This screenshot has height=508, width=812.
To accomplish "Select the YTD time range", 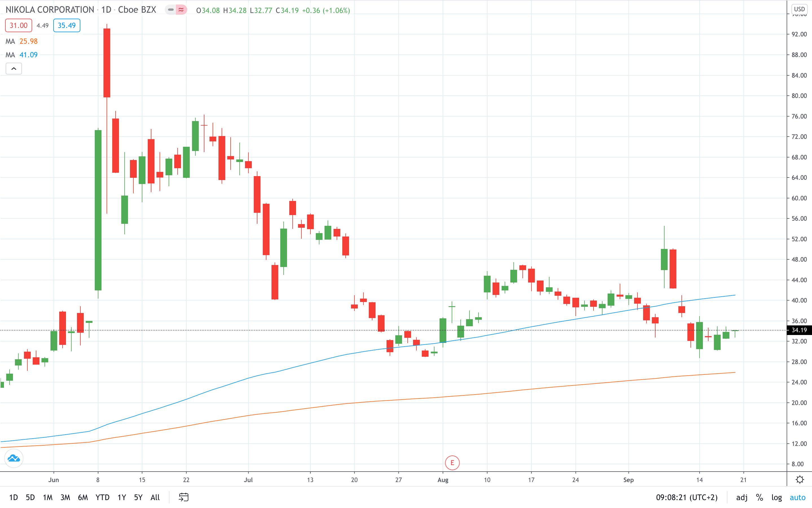I will click(102, 497).
